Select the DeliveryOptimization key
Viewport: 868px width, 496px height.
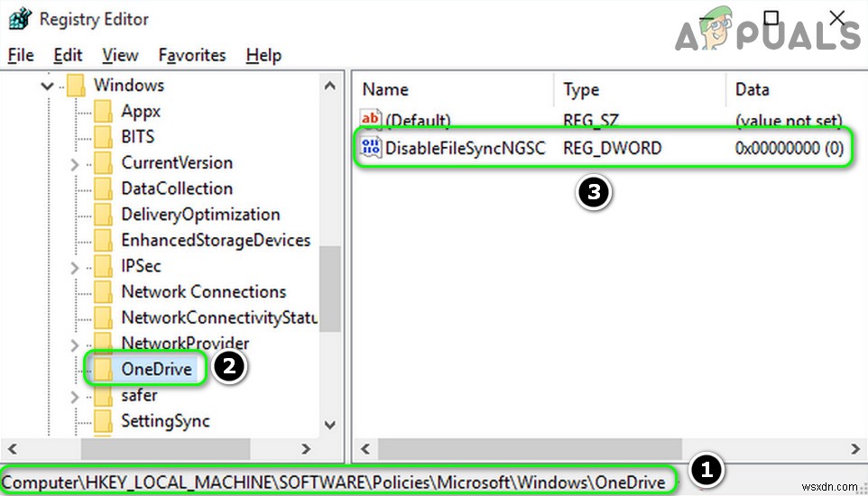[200, 215]
